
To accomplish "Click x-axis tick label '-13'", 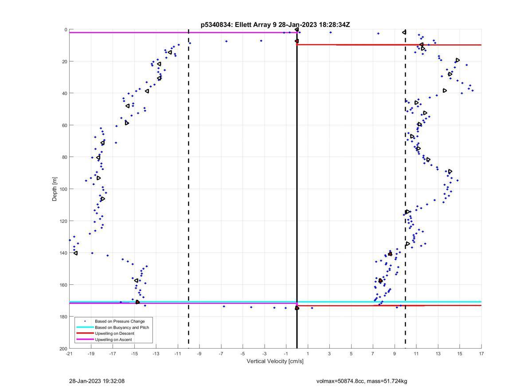I will [156, 353].
